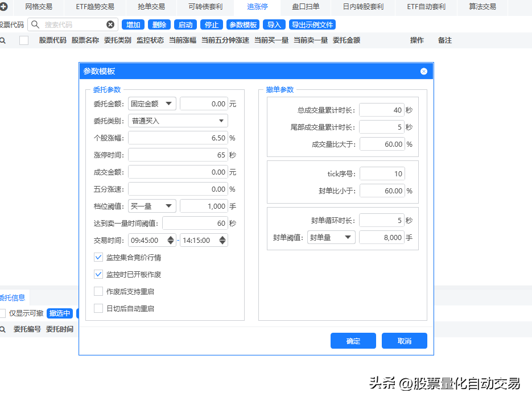Click the 导出示例文件 button
Screen dimensions: 532x401
click(x=312, y=25)
